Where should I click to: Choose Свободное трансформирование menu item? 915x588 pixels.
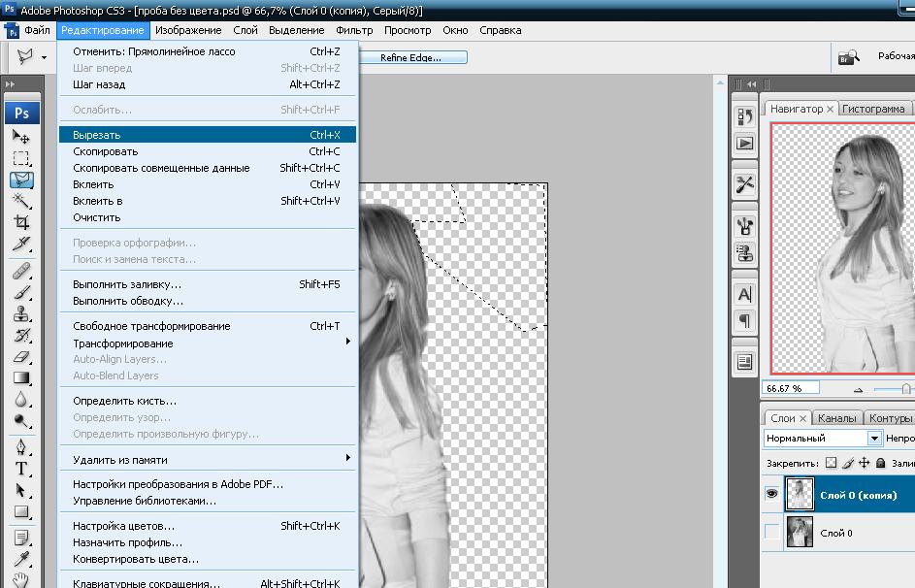click(207, 326)
